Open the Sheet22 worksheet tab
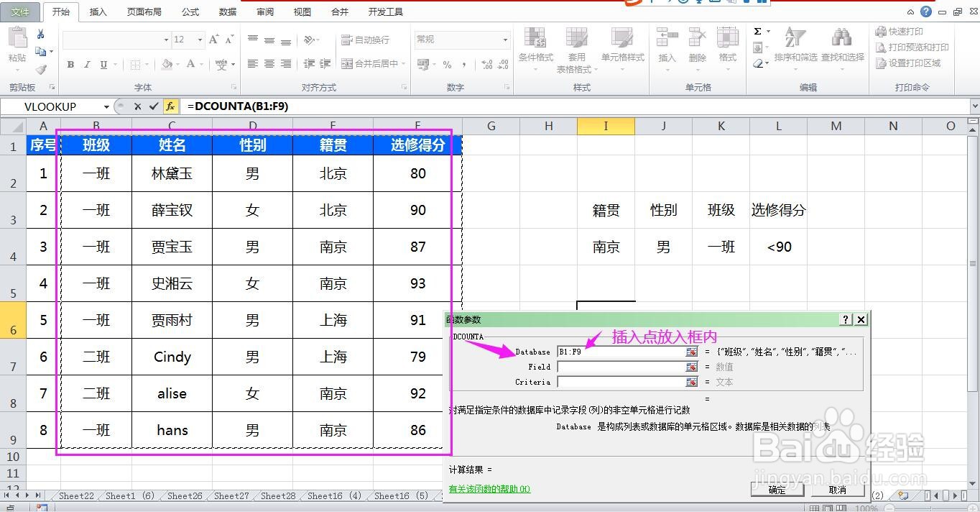 [x=76, y=495]
